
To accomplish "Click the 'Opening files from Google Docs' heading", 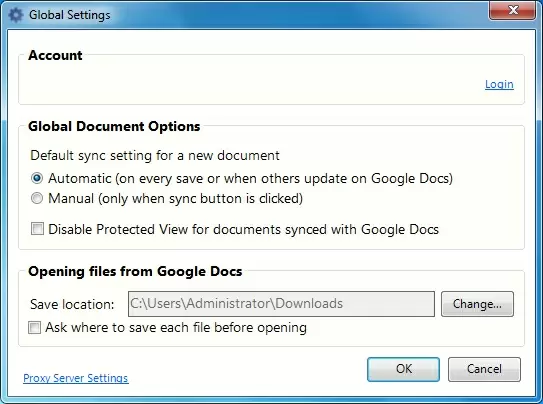I will point(135,271).
